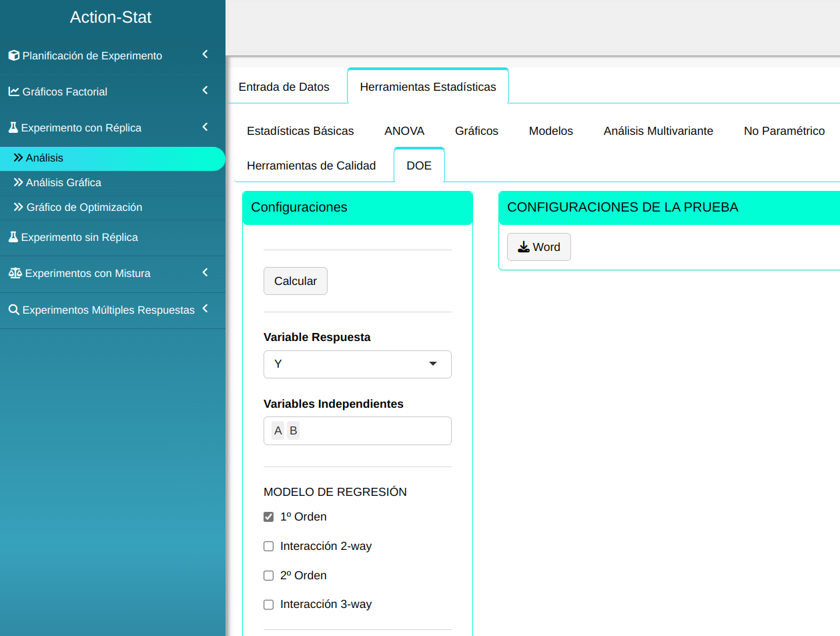Click the download icon on Word button
The height and width of the screenshot is (636, 840).
pyautogui.click(x=524, y=247)
